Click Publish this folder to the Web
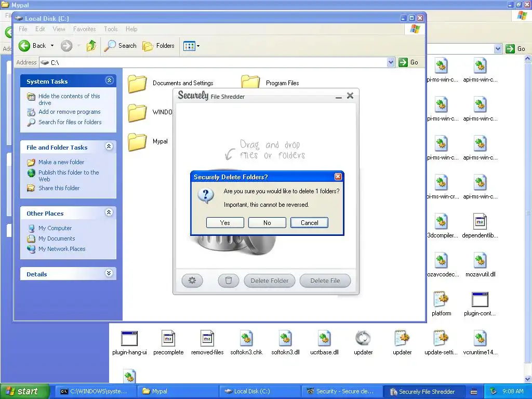 pyautogui.click(x=69, y=176)
